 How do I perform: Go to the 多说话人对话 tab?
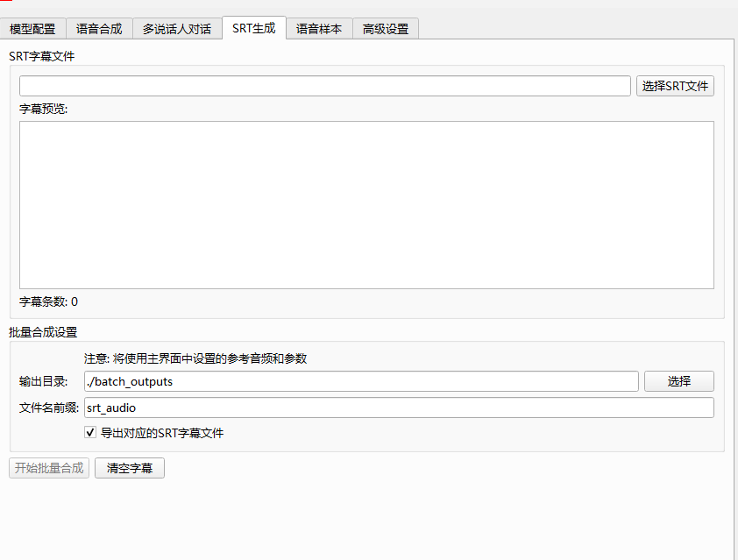pyautogui.click(x=177, y=29)
